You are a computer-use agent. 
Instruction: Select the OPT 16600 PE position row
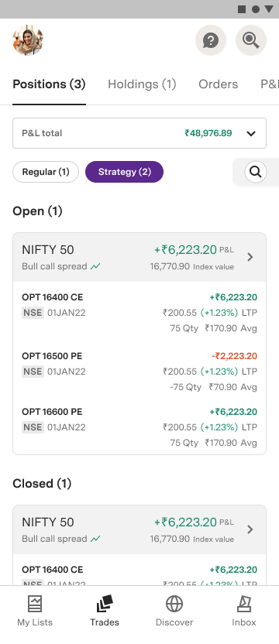139,427
